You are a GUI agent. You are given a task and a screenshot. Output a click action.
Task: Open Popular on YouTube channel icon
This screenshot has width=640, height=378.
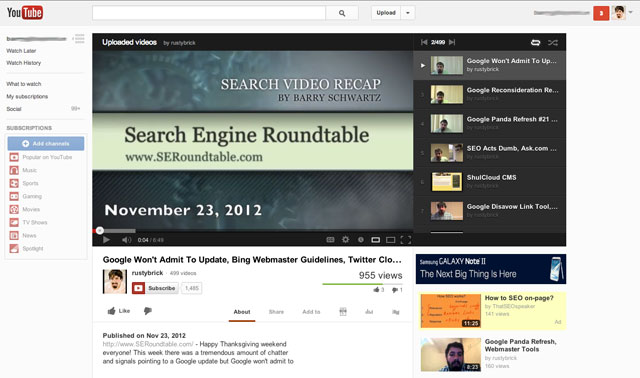coord(14,157)
